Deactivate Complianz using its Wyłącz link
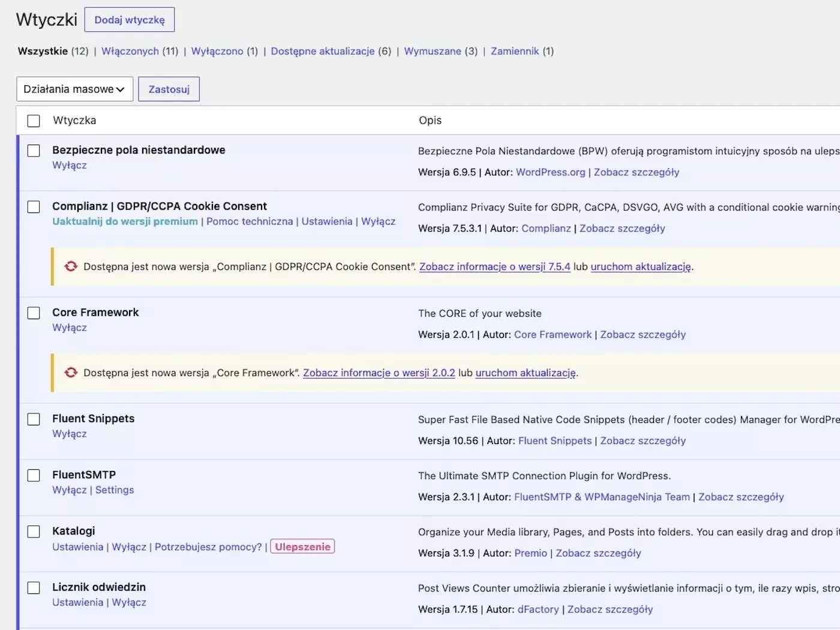Image resolution: width=840 pixels, height=630 pixels. coord(378,221)
